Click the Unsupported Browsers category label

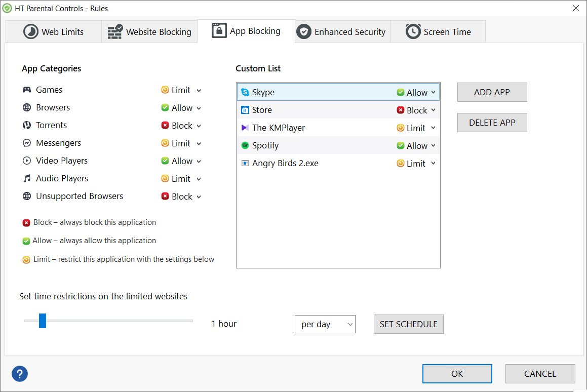(x=80, y=196)
